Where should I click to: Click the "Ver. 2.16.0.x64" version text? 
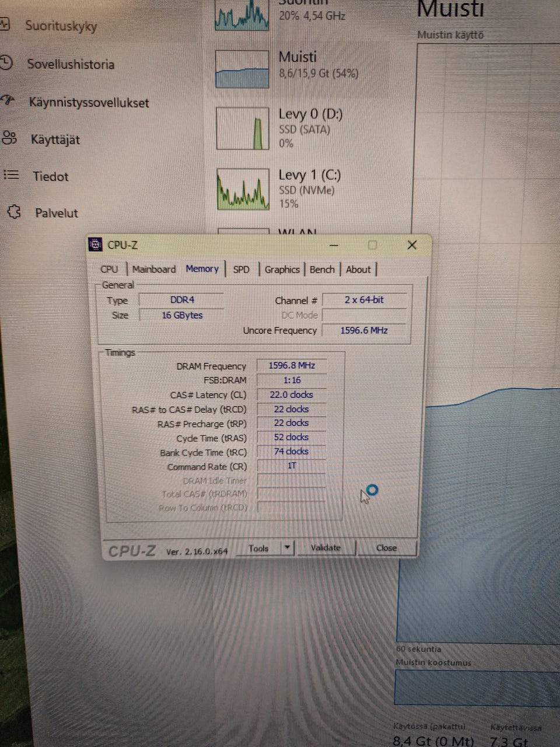tap(197, 551)
